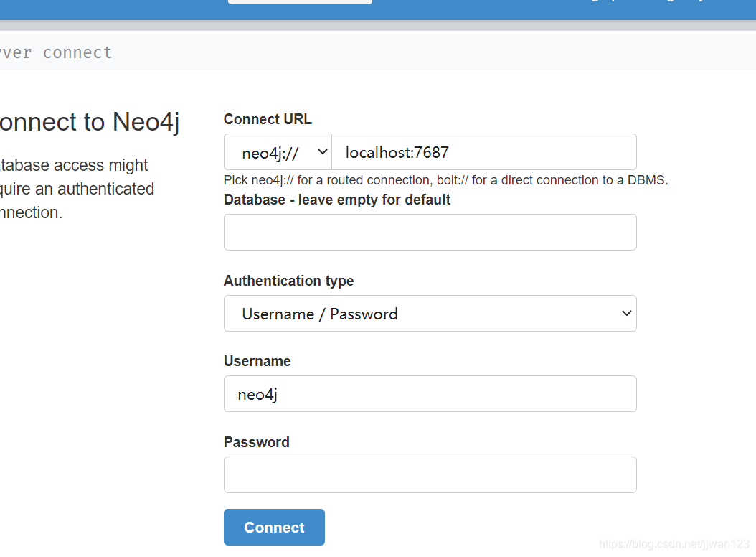Click the 'Password' label text
Viewport: 756px width, 557px height.
pos(257,442)
